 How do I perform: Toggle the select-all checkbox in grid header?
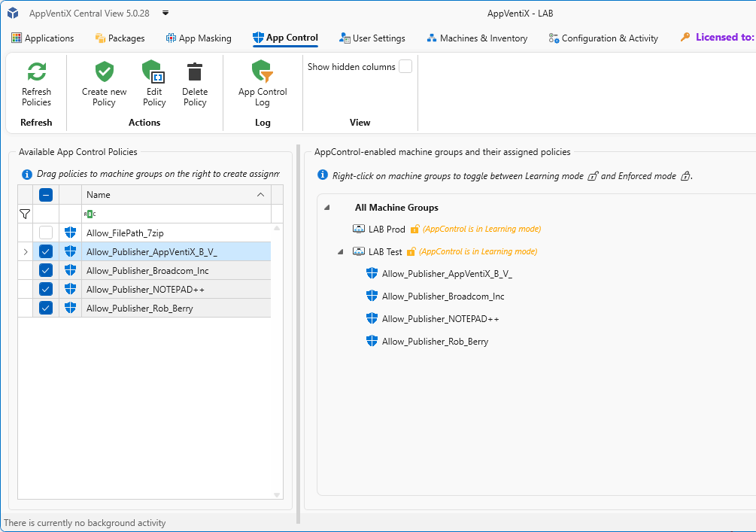46,195
